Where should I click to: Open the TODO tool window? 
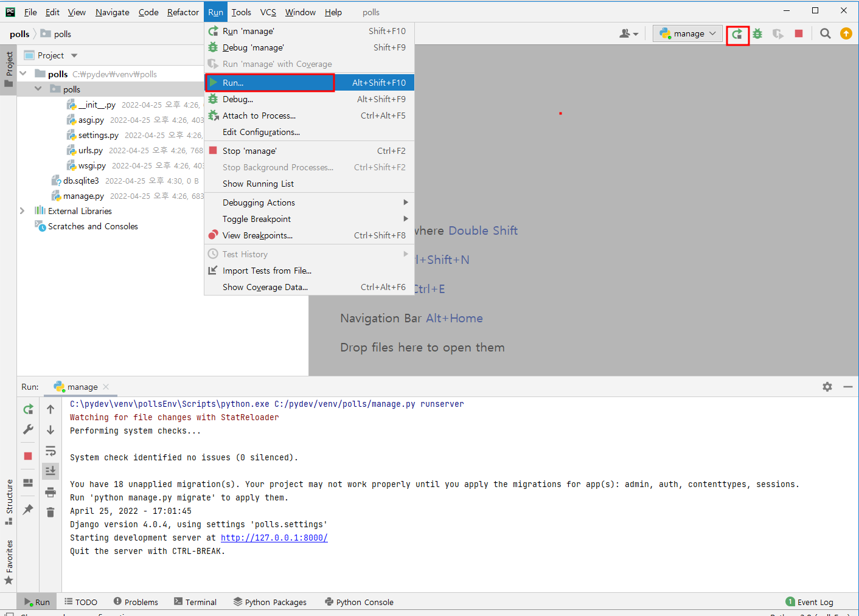(x=81, y=602)
